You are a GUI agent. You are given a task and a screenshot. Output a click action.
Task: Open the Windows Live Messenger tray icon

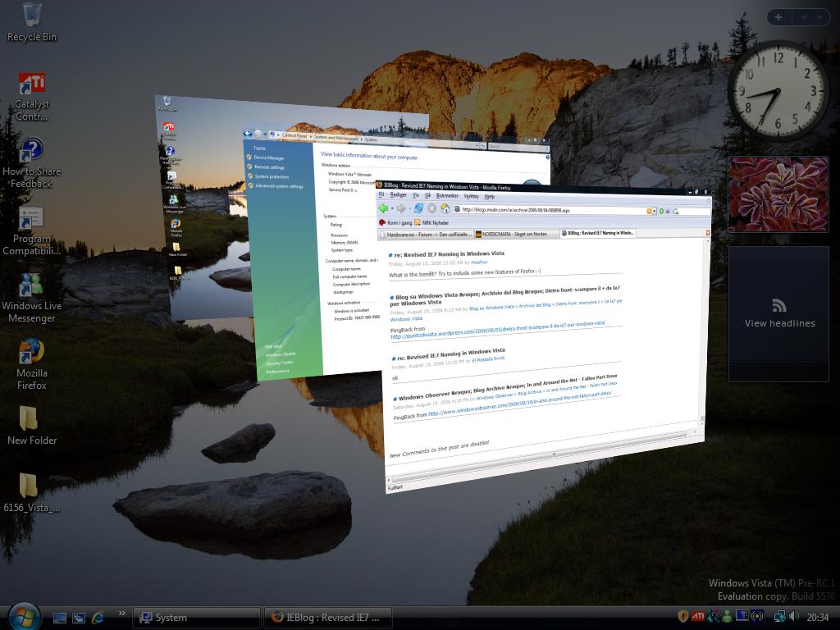[x=727, y=617]
